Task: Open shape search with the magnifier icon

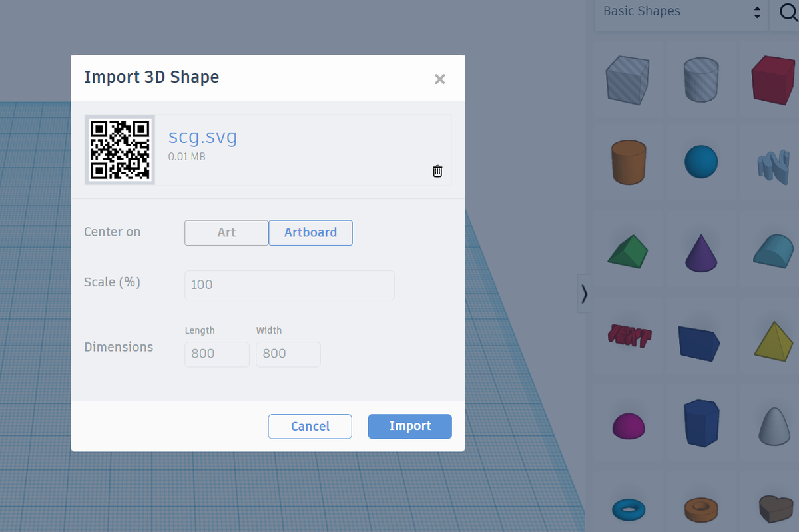Action: click(x=790, y=11)
